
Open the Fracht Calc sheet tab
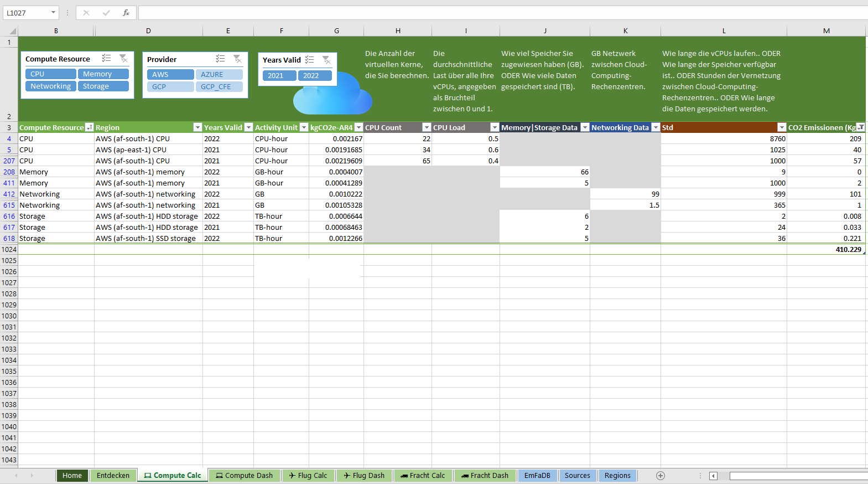point(423,476)
